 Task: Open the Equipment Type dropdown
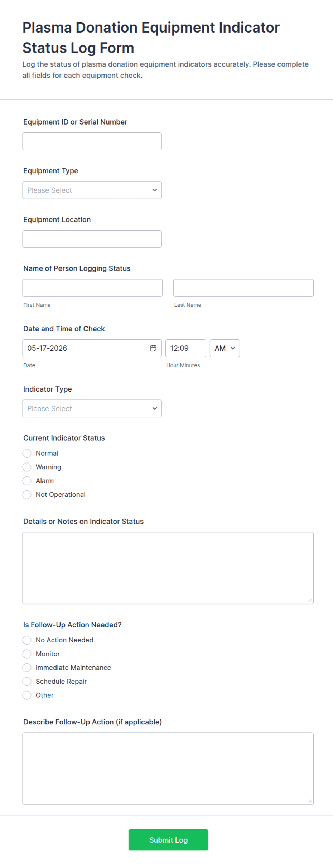[92, 190]
